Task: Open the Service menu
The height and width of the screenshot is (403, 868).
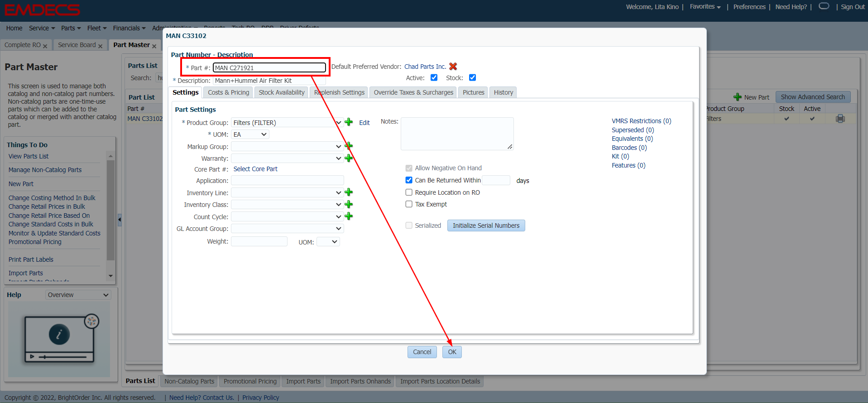Action: (x=42, y=28)
